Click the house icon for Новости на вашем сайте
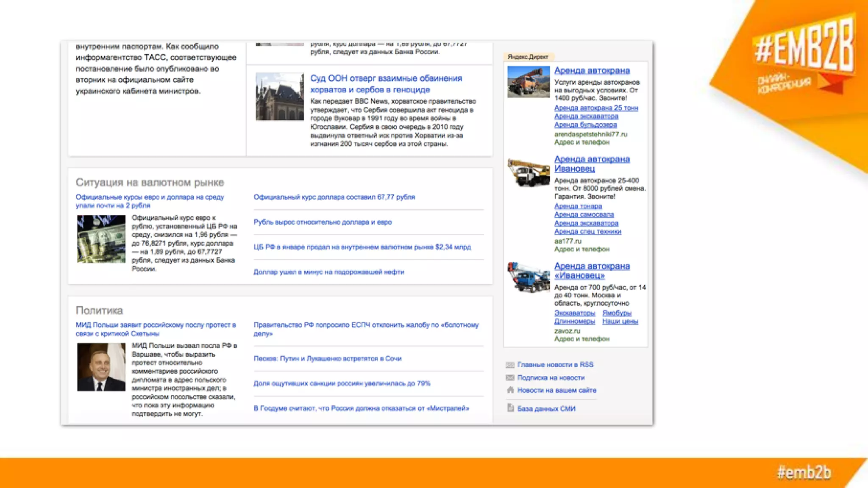 (510, 390)
